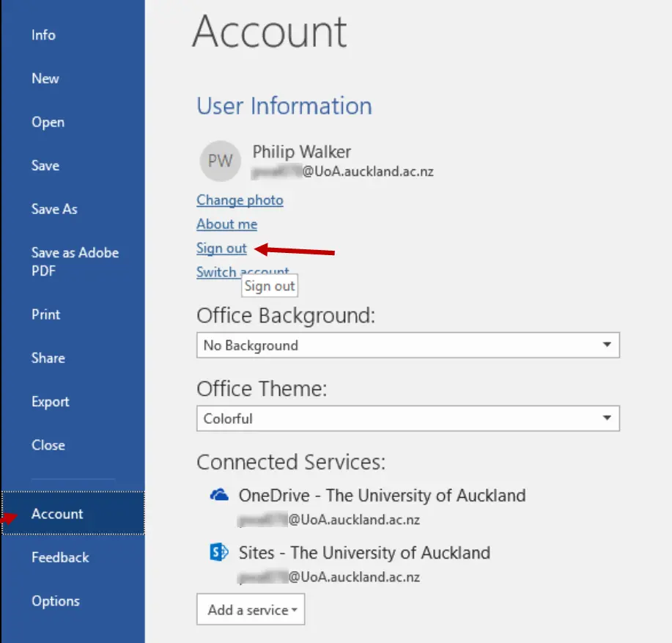Open the Info menu item

tap(43, 35)
